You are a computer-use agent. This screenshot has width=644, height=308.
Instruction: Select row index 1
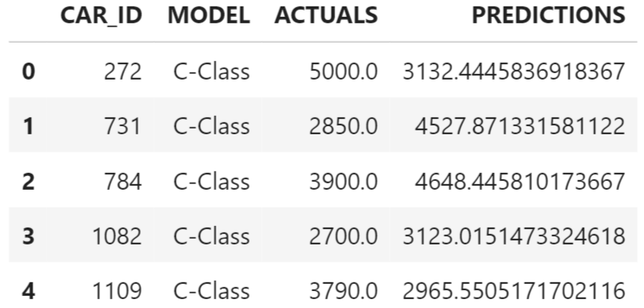[x=28, y=126]
